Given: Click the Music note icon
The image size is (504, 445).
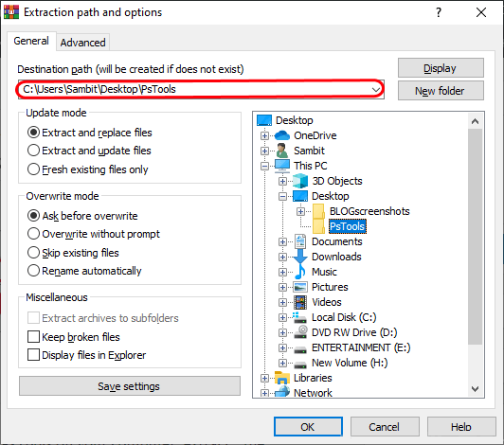Looking at the screenshot, I should coord(300,272).
